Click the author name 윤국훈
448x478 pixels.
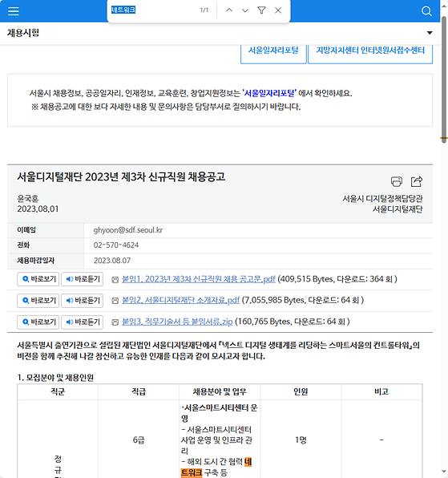(x=28, y=199)
